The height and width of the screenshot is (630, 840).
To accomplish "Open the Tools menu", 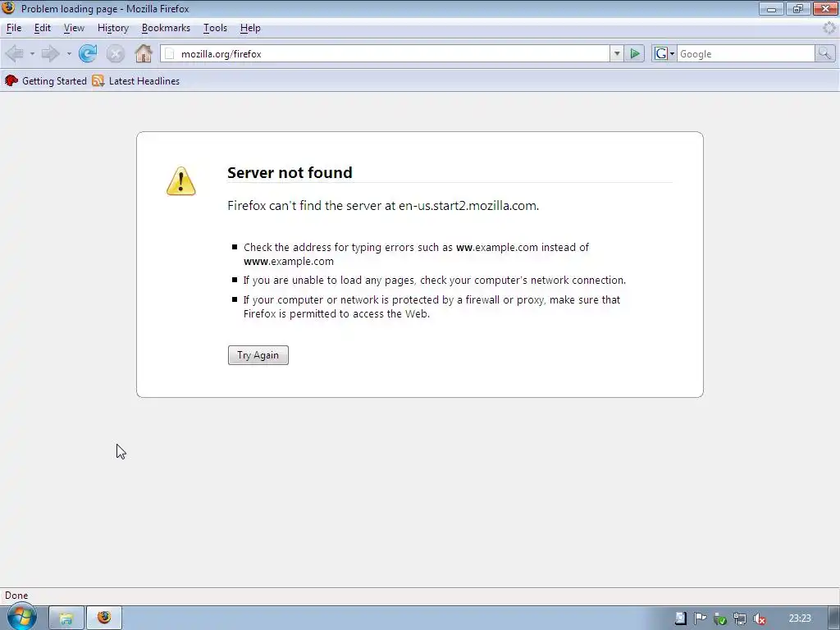I will [216, 28].
